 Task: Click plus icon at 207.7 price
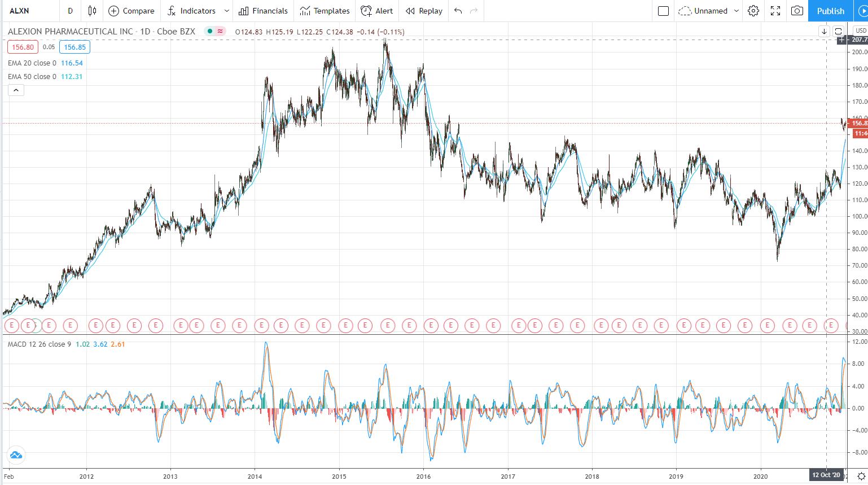click(841, 40)
